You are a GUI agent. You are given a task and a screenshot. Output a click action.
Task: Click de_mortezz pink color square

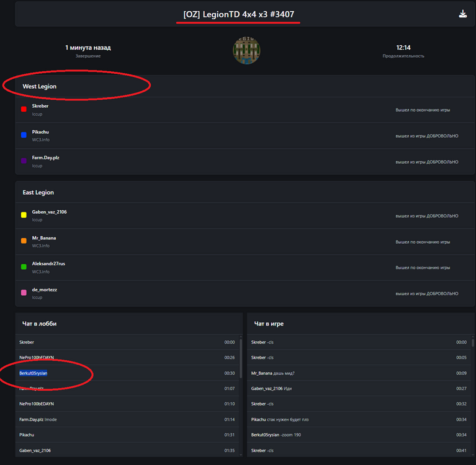point(24,293)
